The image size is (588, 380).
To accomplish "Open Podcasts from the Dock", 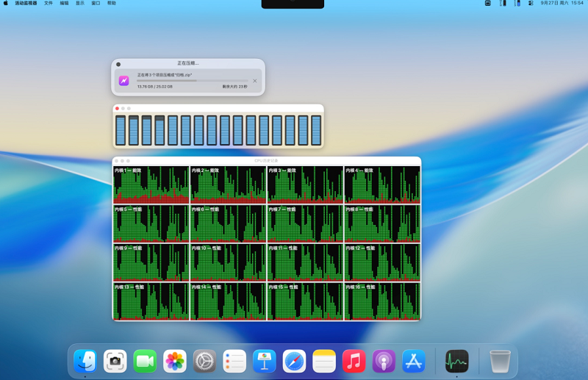I will [x=384, y=361].
